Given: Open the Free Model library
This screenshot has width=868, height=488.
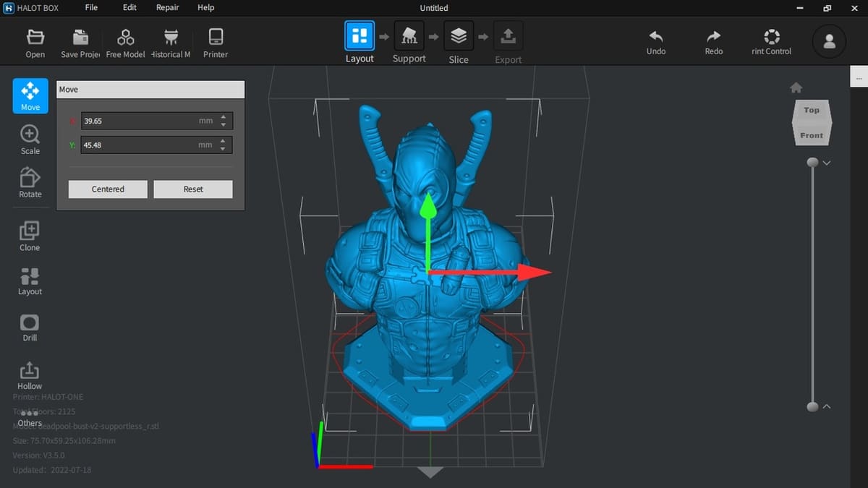Looking at the screenshot, I should (125, 43).
